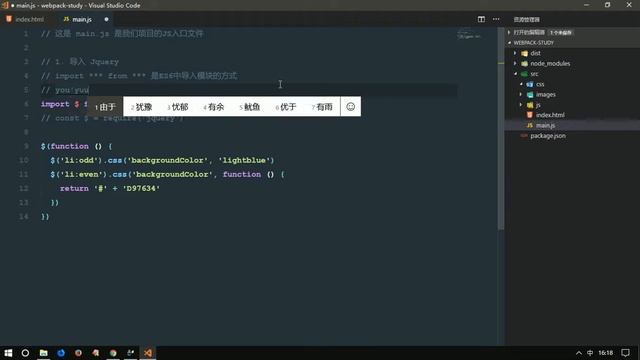Open the Chrome icon in taskbar
The height and width of the screenshot is (360, 640).
point(113,353)
